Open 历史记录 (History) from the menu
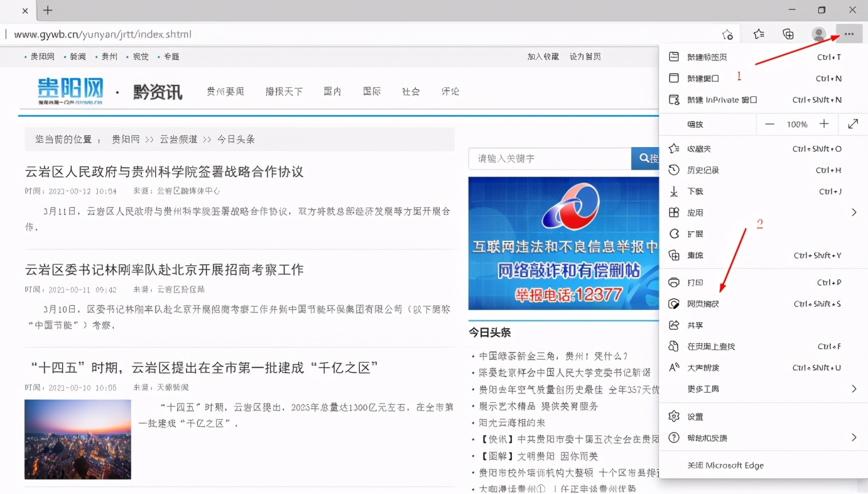The width and height of the screenshot is (868, 494). click(703, 170)
